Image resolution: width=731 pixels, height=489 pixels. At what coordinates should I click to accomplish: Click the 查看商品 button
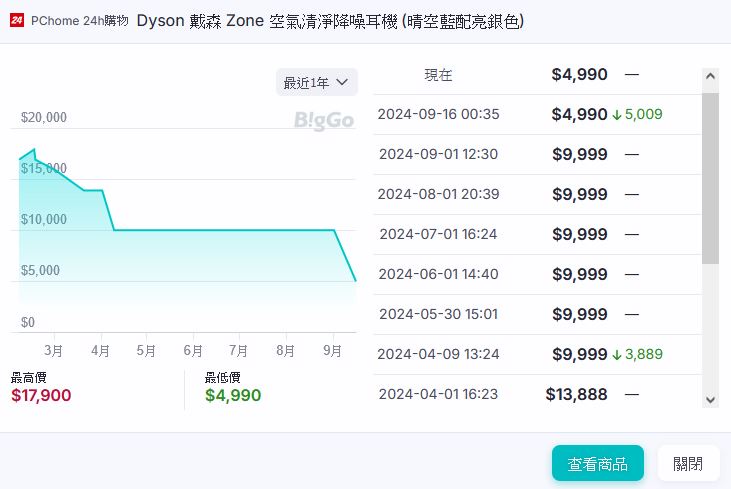[597, 463]
